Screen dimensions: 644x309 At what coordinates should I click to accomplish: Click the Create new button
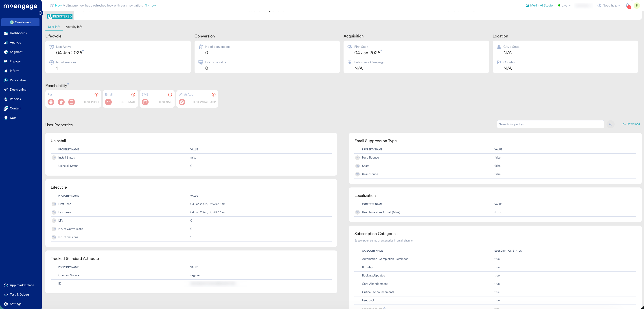click(20, 22)
